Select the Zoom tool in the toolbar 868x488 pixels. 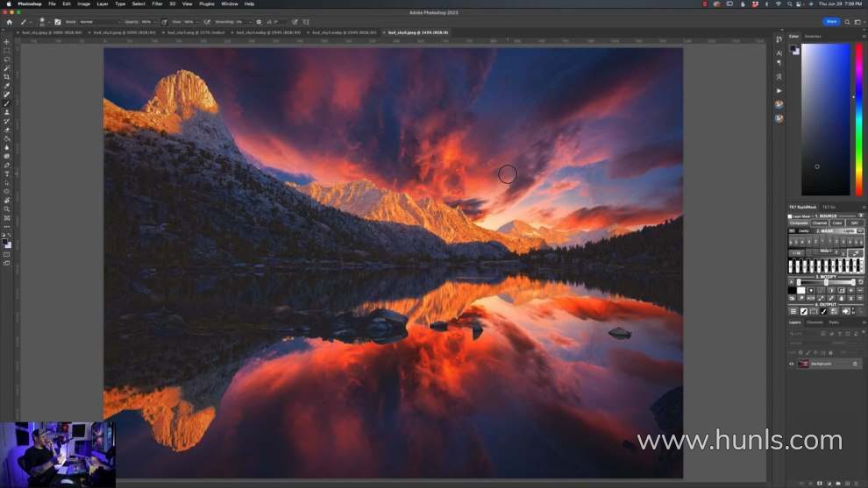[x=7, y=209]
